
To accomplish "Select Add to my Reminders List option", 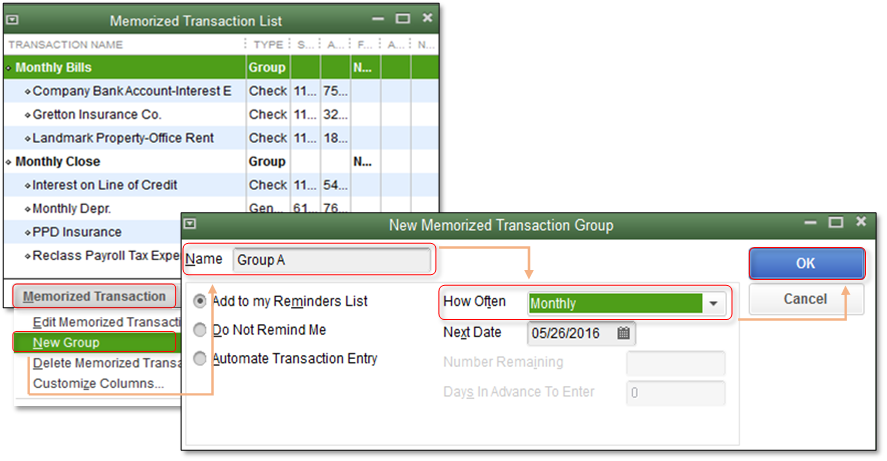I will (x=200, y=301).
